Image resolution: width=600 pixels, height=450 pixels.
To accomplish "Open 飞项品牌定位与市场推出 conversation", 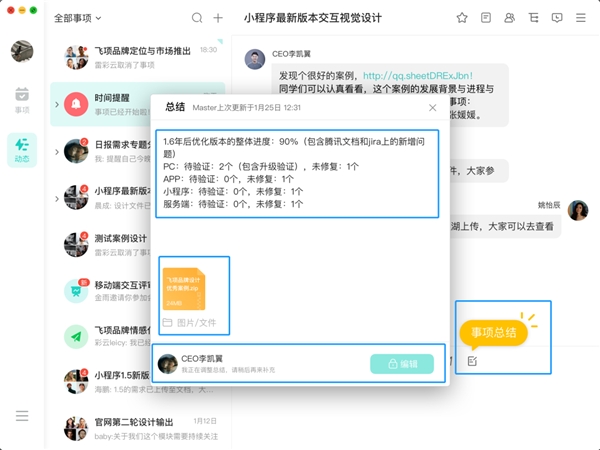I will pos(138,57).
